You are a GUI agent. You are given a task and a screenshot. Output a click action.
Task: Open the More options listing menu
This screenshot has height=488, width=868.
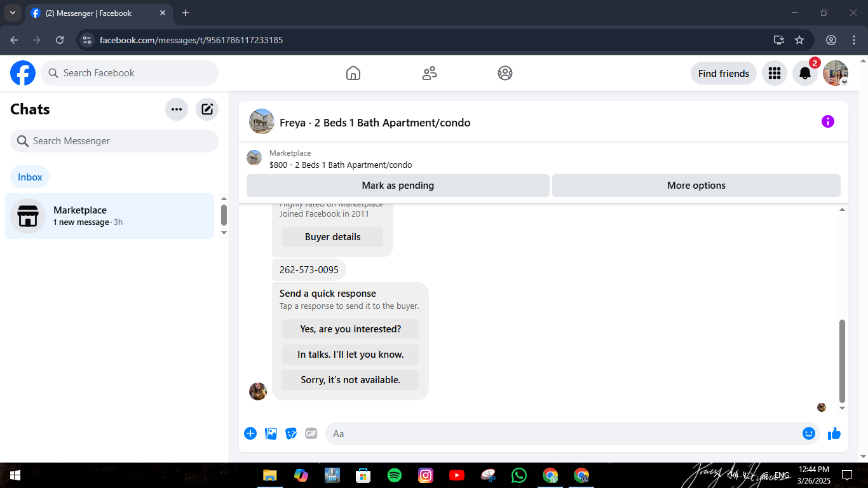click(x=696, y=186)
